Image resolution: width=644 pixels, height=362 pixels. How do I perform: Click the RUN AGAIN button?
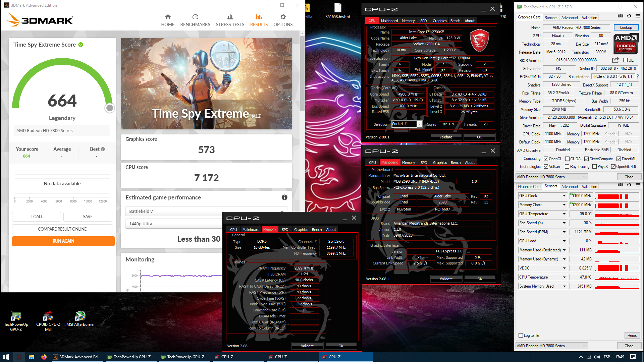(x=63, y=241)
